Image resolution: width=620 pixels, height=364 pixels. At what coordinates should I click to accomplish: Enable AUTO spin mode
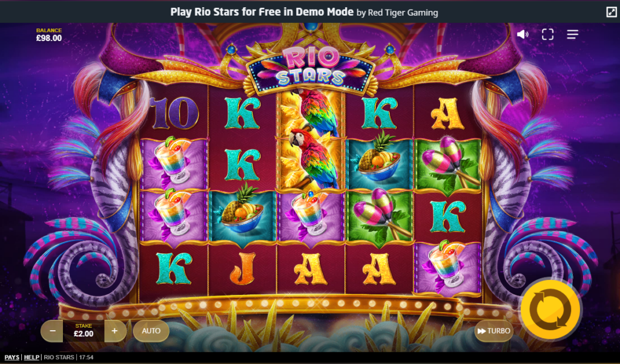click(151, 331)
